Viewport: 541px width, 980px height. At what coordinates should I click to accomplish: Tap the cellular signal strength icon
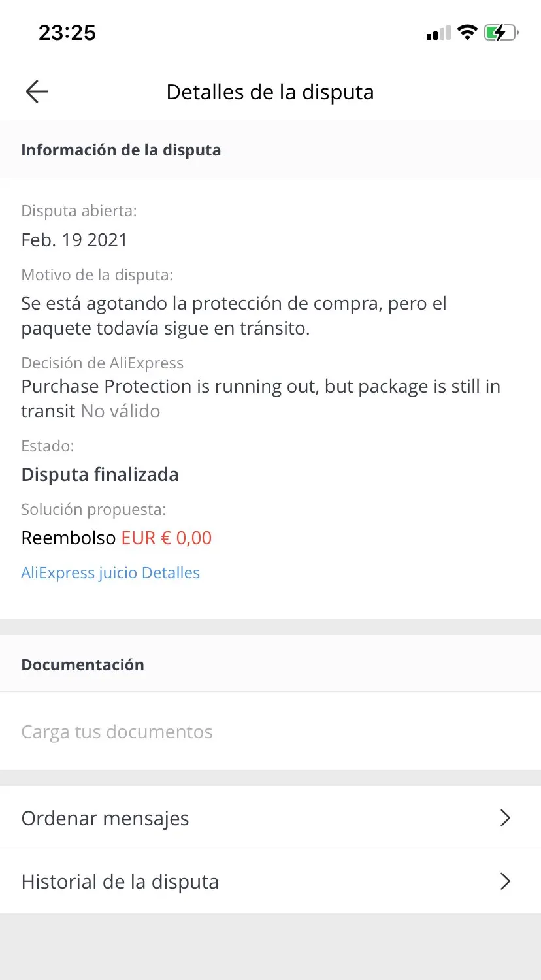438,33
